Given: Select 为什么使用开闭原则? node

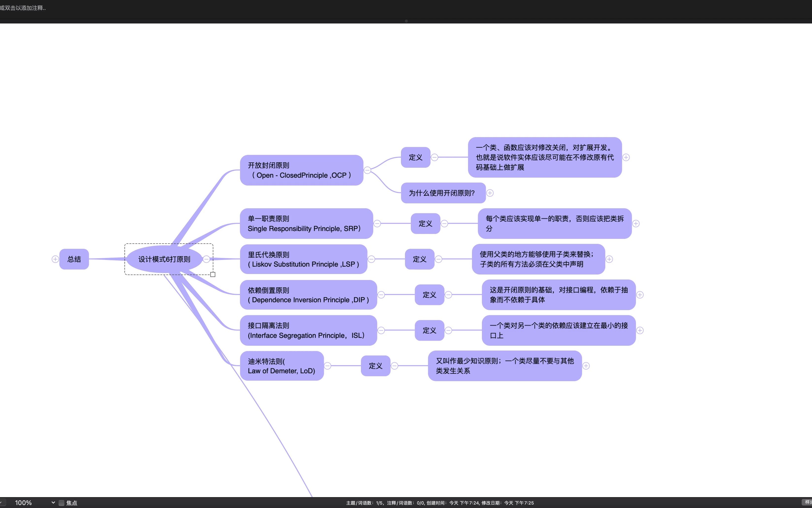Looking at the screenshot, I should pyautogui.click(x=443, y=193).
